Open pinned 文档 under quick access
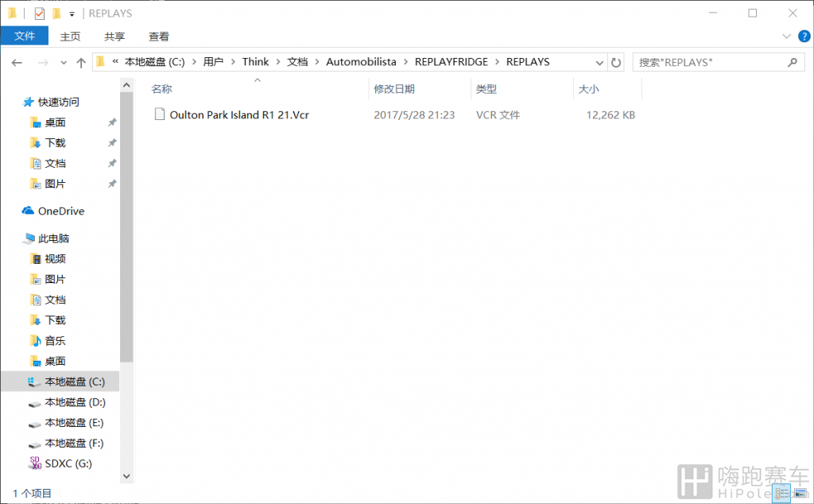 tap(55, 164)
